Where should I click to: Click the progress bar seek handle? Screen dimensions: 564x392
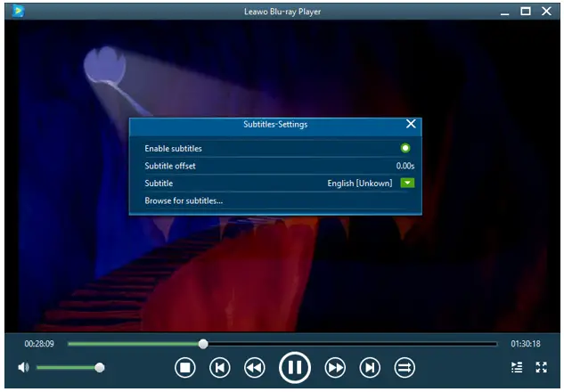[203, 344]
